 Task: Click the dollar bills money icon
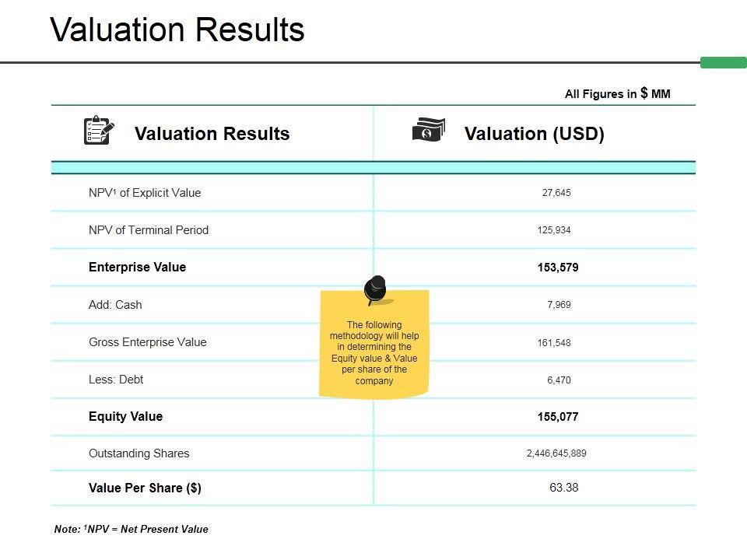(429, 130)
